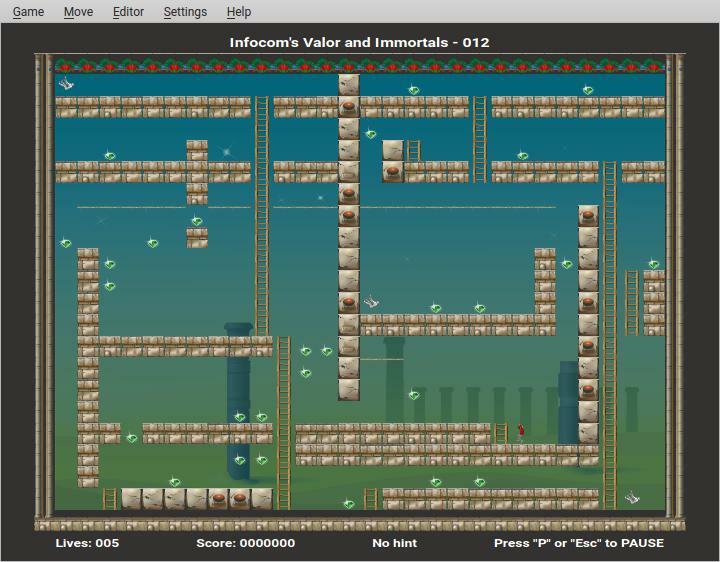Click the green gem at far right edge
Screen dimensions: 720x562
tap(653, 264)
